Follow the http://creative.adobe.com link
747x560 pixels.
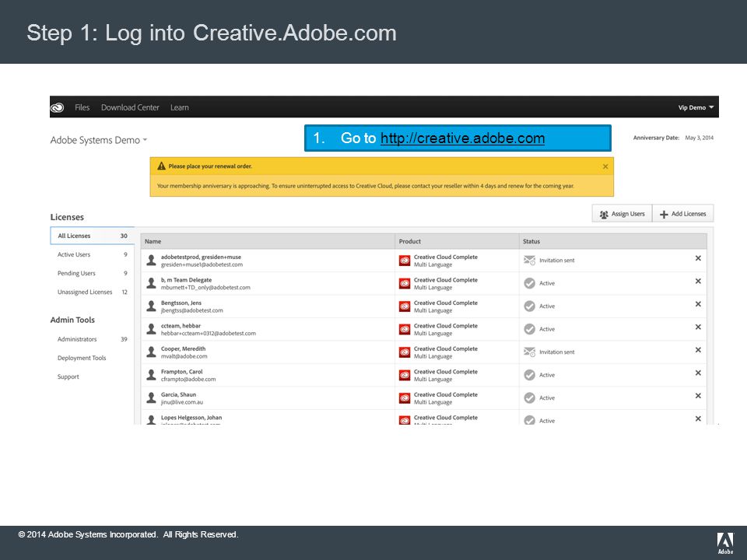tap(462, 138)
